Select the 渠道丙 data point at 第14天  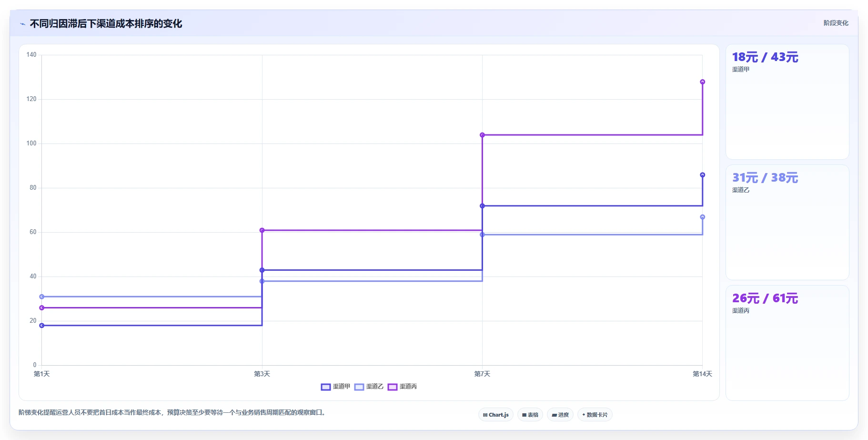tap(702, 82)
